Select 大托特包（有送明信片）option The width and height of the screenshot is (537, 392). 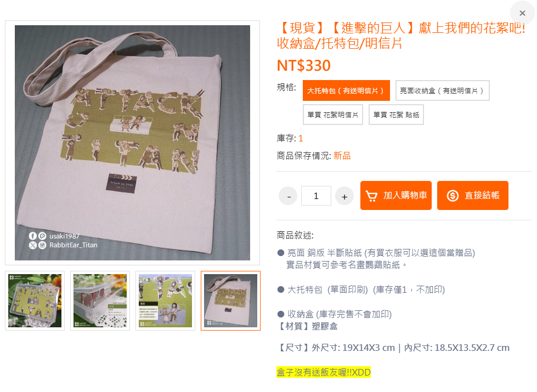[x=346, y=90]
